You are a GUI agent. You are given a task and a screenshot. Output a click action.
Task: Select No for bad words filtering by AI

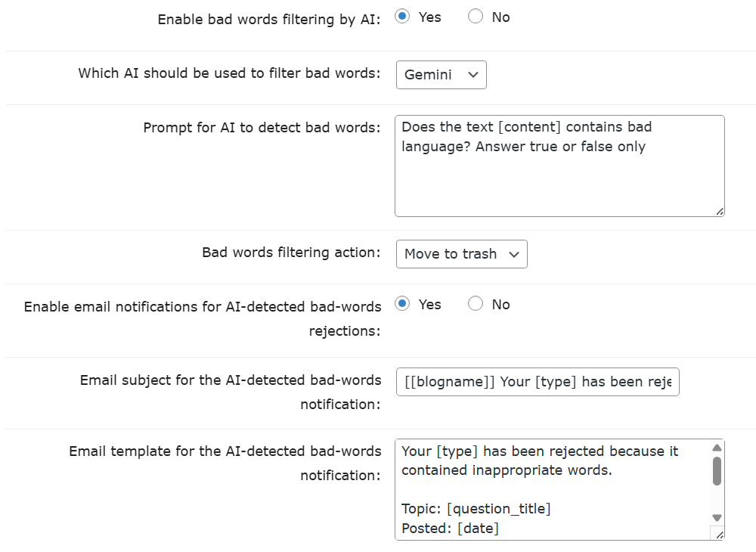pos(476,17)
